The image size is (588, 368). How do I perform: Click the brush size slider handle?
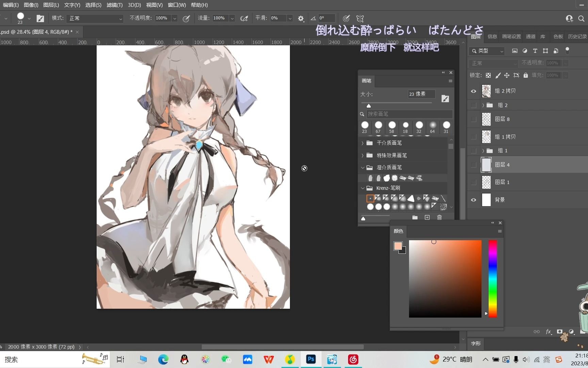[369, 106]
